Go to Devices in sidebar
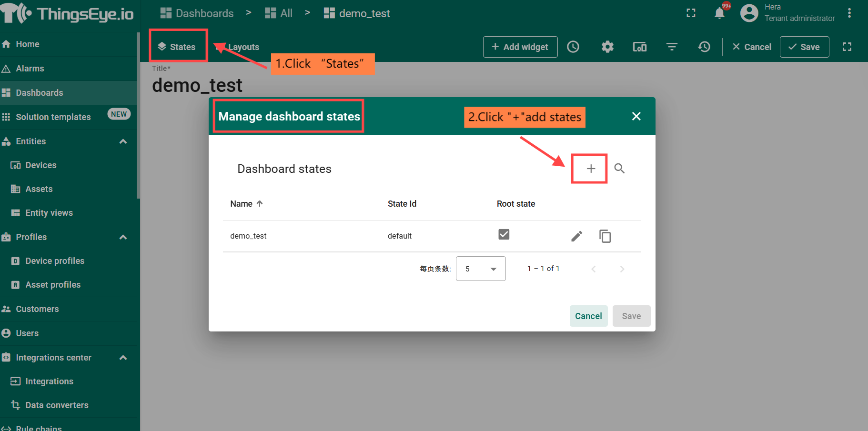The image size is (868, 431). click(x=40, y=165)
